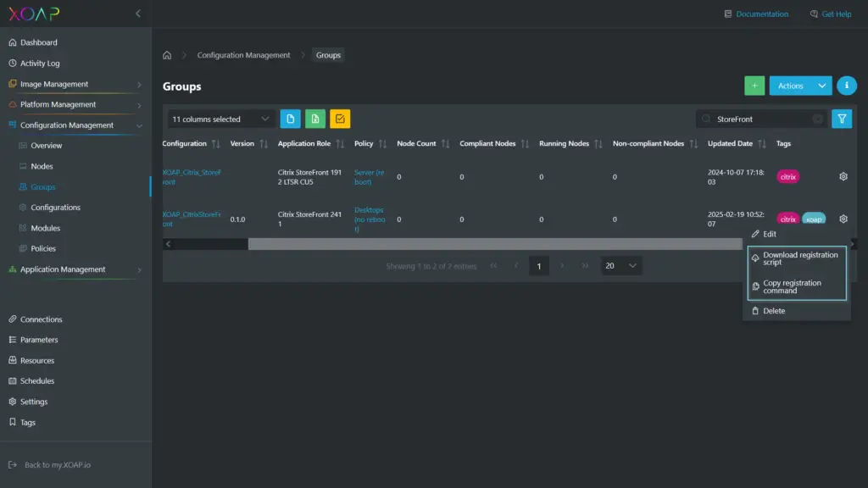Screen dimensions: 868x488
Task: Export the groups list to Excel
Action: point(314,119)
